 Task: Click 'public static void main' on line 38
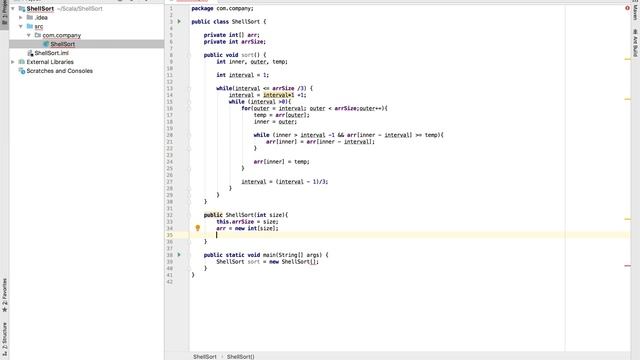pyautogui.click(x=242, y=255)
